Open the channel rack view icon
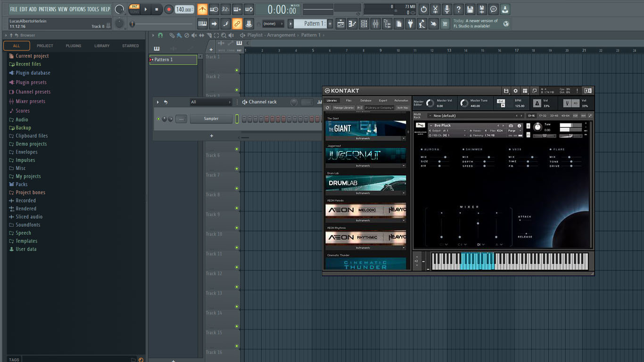The height and width of the screenshot is (362, 644). 364,24
